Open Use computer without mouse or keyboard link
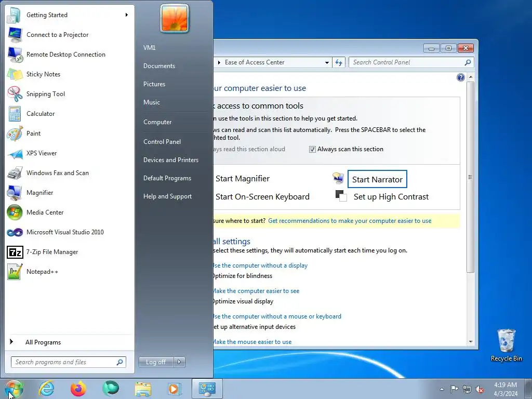This screenshot has width=532, height=399. tap(277, 316)
